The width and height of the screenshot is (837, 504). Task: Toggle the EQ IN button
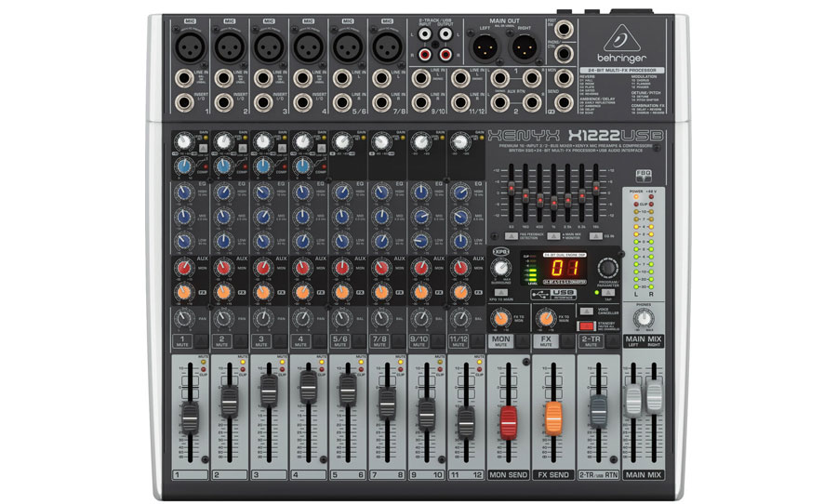596,235
